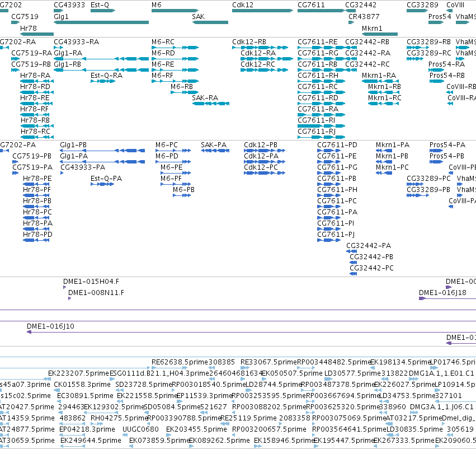476x449 pixels.
Task: Click the Pros54 gene label
Action: pyautogui.click(x=440, y=16)
